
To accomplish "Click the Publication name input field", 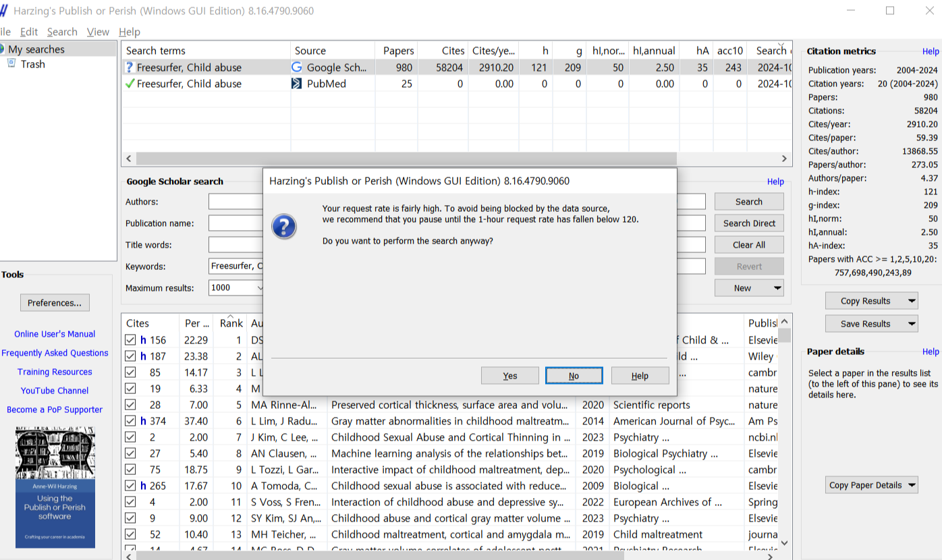I will (x=235, y=223).
